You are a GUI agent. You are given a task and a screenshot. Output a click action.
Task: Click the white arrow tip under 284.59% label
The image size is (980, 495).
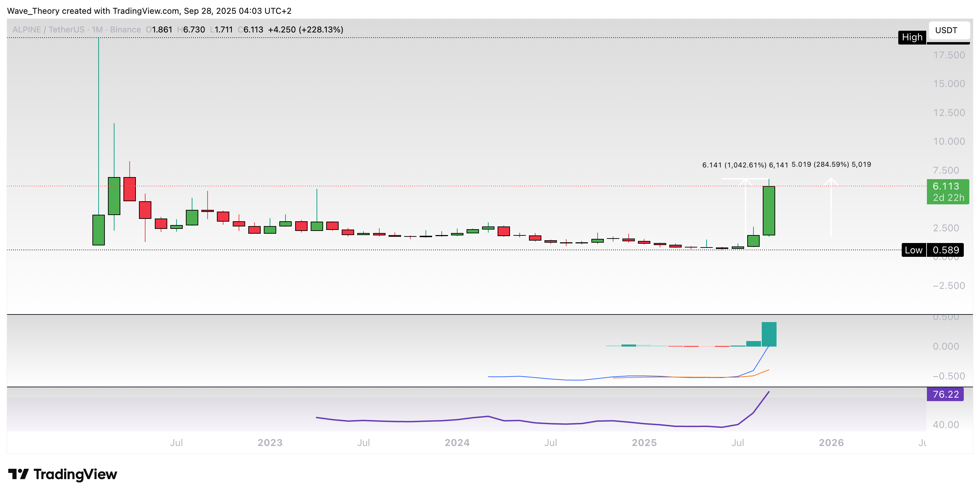831,180
